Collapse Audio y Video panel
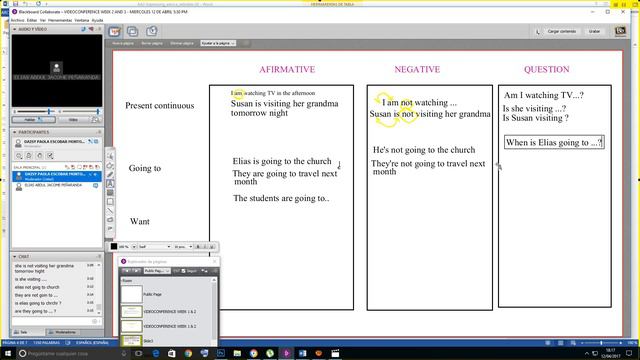This screenshot has height=360, width=640. coord(15,29)
